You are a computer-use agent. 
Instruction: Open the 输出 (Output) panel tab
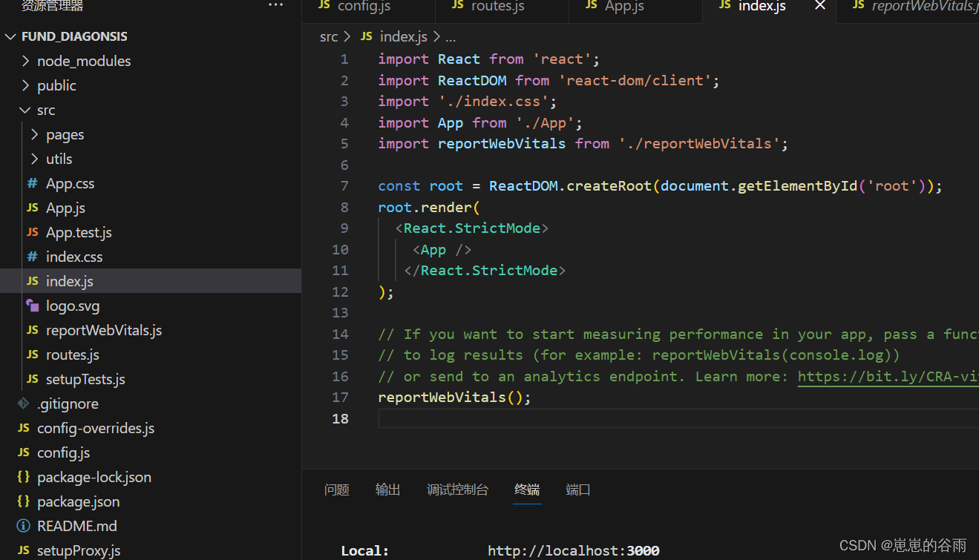click(388, 490)
